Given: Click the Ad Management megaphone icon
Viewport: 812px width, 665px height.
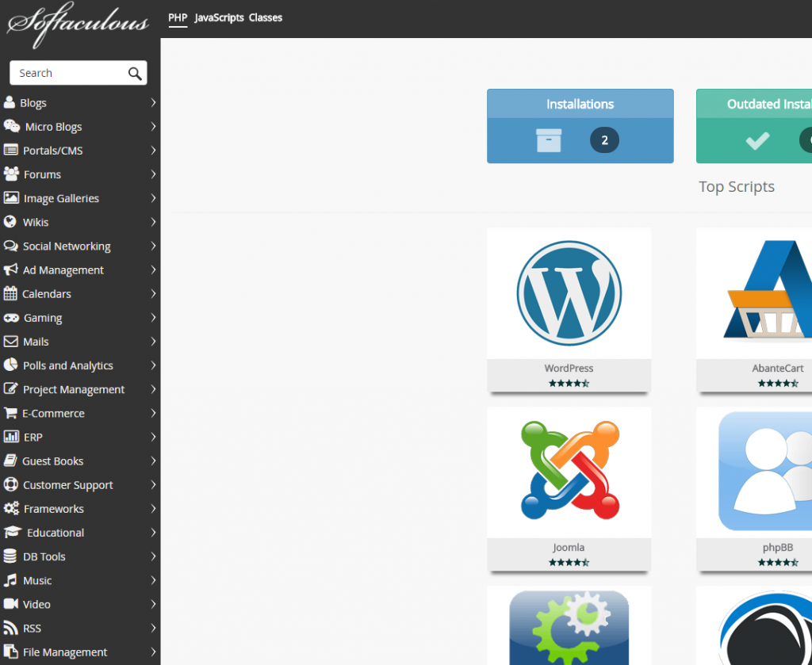Looking at the screenshot, I should click(11, 269).
